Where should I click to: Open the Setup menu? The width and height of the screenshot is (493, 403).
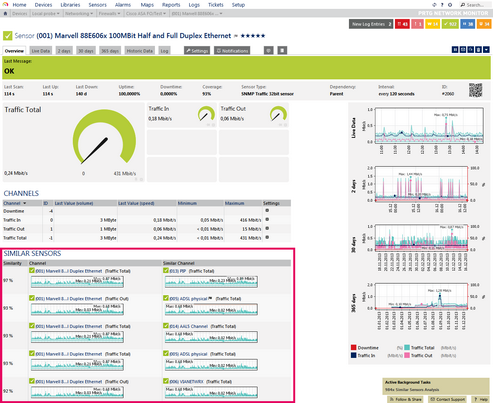(238, 5)
